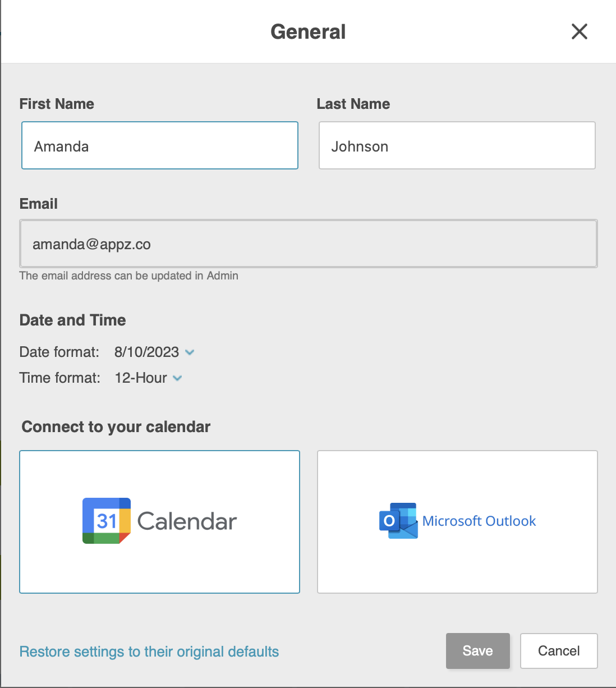The image size is (616, 688).
Task: Close the General dialog with X
Action: (580, 31)
